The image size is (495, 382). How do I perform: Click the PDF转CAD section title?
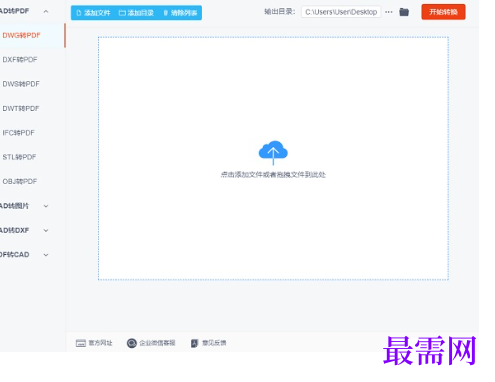click(x=15, y=255)
